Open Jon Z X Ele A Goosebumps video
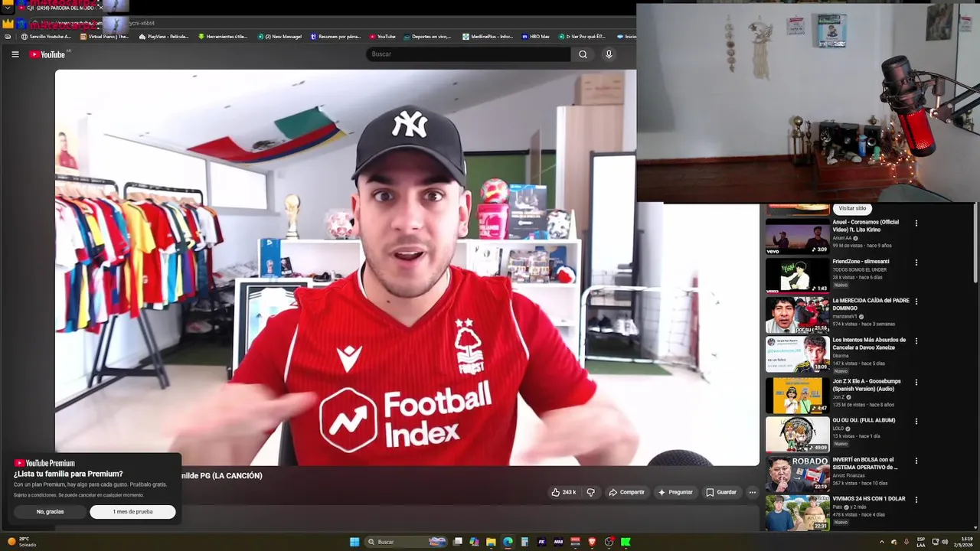The image size is (980, 551). point(866,385)
